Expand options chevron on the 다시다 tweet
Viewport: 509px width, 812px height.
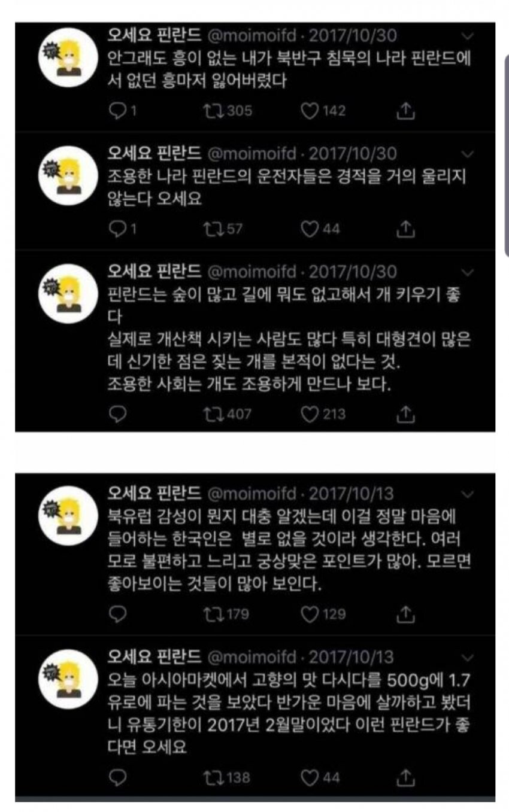[x=469, y=658]
